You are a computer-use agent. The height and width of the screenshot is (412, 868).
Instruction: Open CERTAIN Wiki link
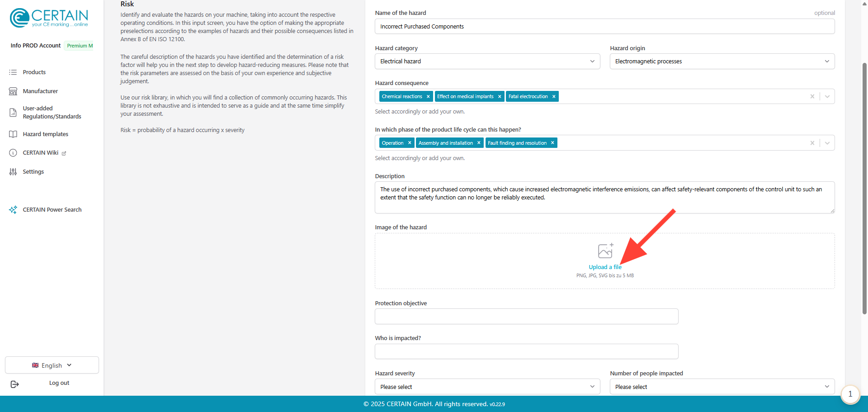[41, 153]
